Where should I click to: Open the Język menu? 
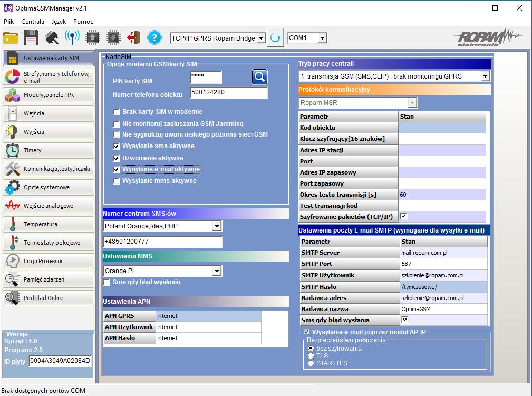point(59,22)
